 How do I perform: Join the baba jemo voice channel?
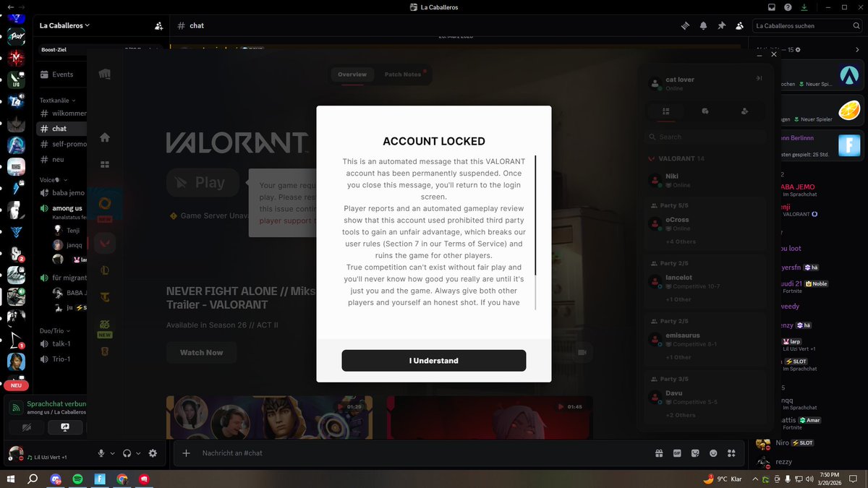[x=61, y=193]
